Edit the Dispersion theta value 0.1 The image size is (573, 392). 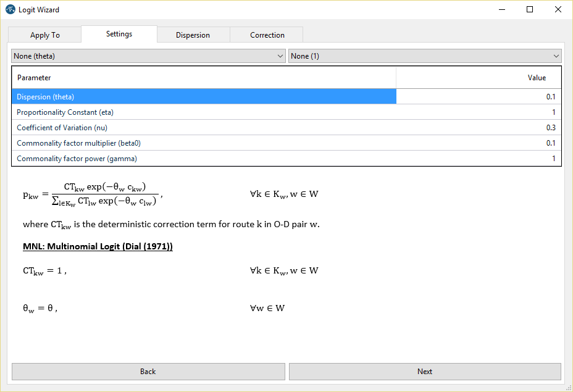pyautogui.click(x=479, y=97)
